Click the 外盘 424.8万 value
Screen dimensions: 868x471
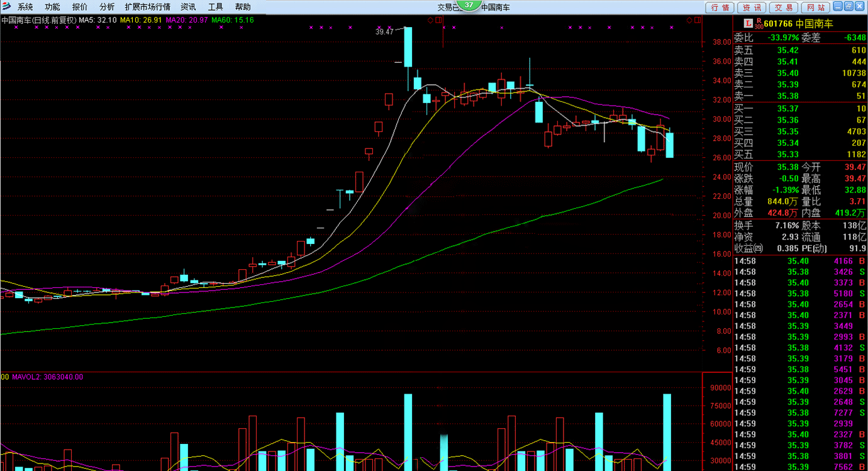[783, 213]
